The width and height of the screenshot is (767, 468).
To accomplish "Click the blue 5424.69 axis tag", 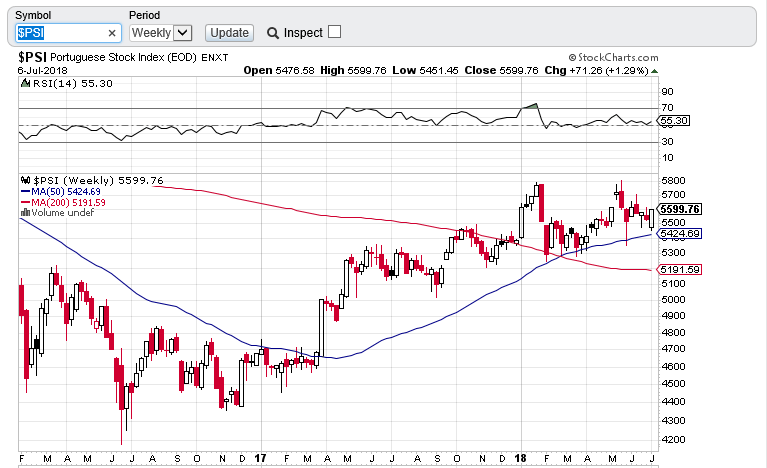I will pyautogui.click(x=679, y=234).
